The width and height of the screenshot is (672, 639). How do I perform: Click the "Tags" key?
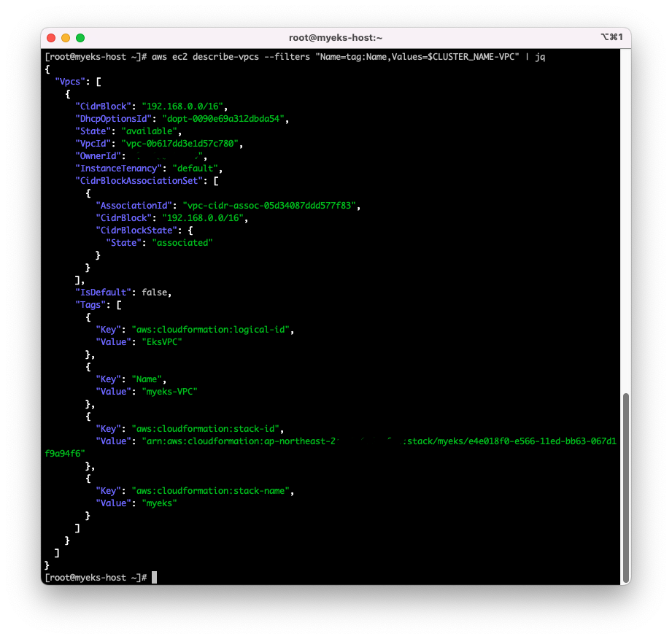[90, 305]
